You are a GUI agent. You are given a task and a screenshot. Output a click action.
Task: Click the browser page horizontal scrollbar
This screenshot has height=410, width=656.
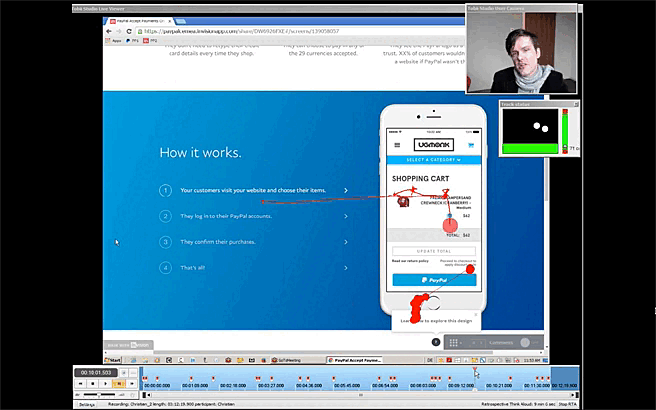tap(322, 352)
